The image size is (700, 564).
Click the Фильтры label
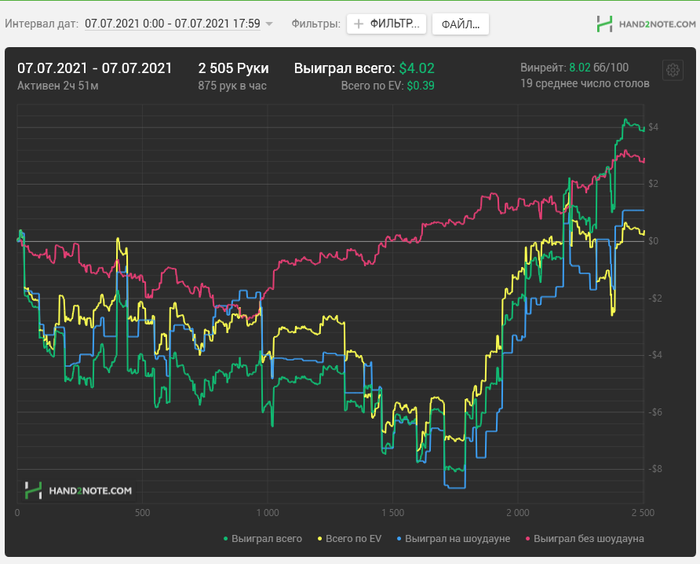click(316, 24)
